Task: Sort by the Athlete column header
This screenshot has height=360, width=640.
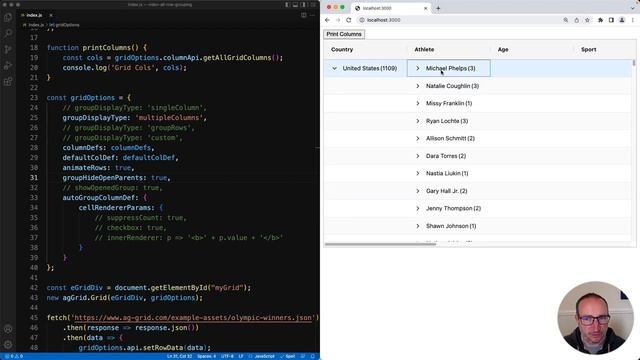Action: point(424,49)
